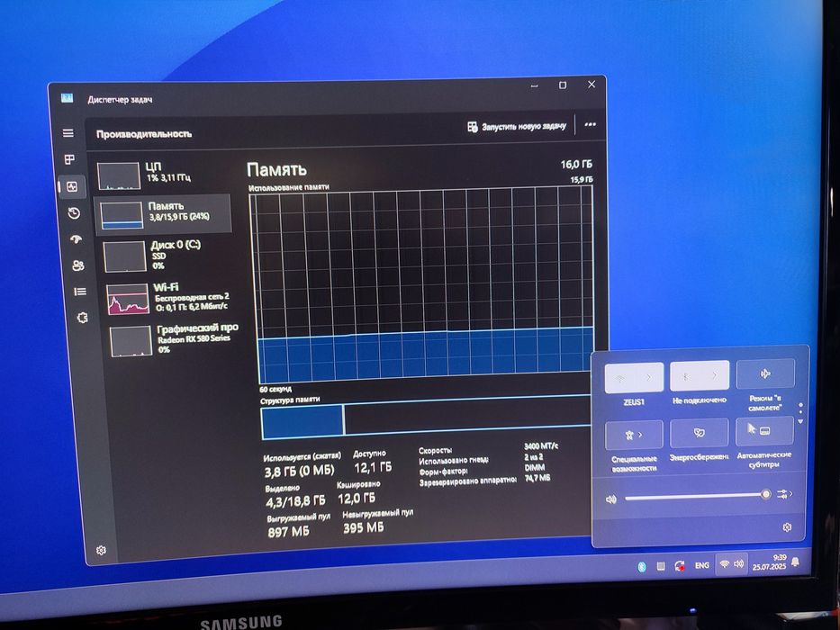Toggle Автоматические субтитры live captions tile
Image resolution: width=840 pixels, height=630 pixels.
764,431
